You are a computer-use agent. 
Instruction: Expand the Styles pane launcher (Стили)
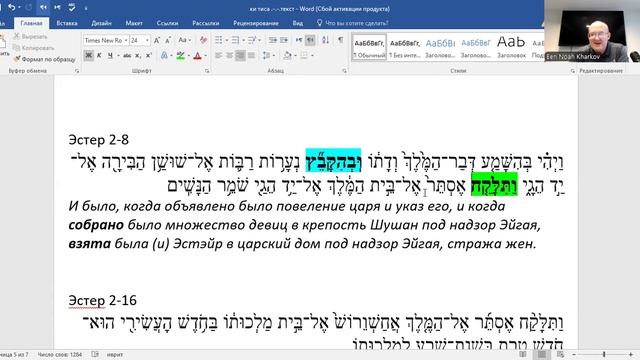[x=572, y=71]
